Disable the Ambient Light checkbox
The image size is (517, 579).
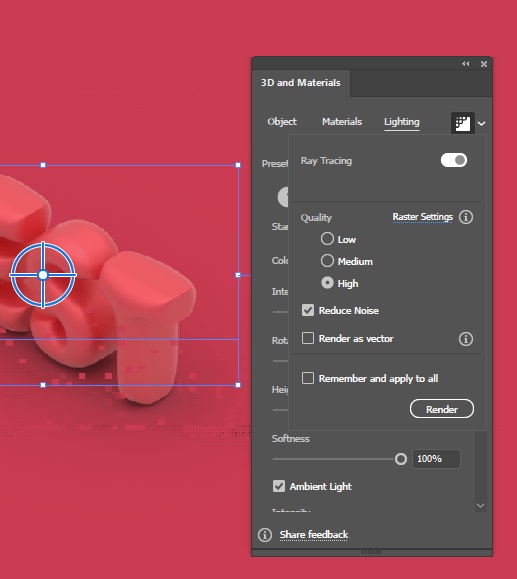tap(279, 486)
